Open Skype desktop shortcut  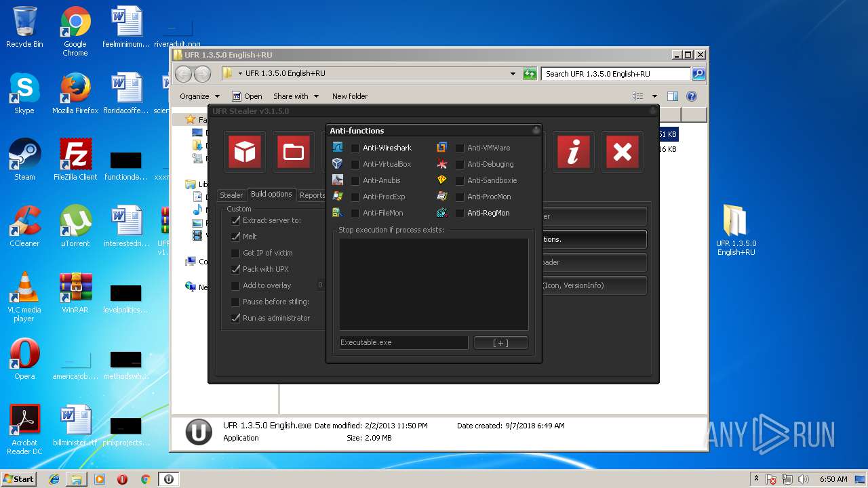pyautogui.click(x=24, y=94)
